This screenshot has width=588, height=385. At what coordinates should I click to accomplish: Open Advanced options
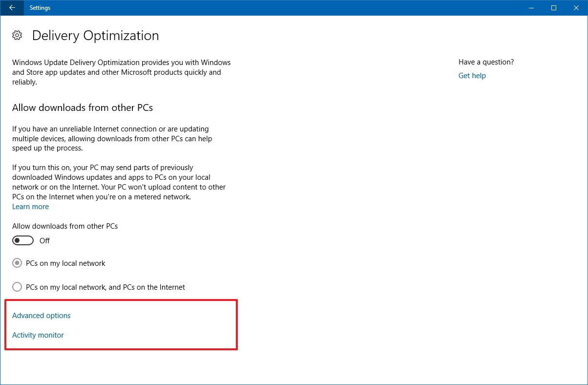42,316
